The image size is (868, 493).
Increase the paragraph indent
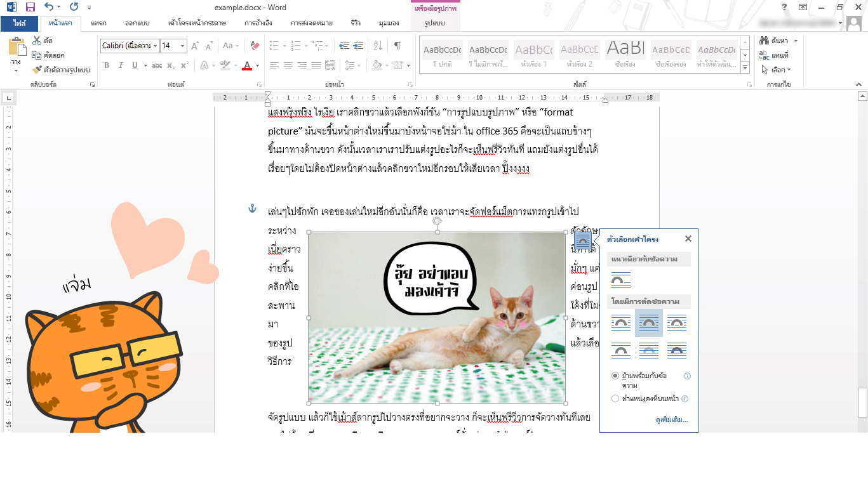click(358, 46)
